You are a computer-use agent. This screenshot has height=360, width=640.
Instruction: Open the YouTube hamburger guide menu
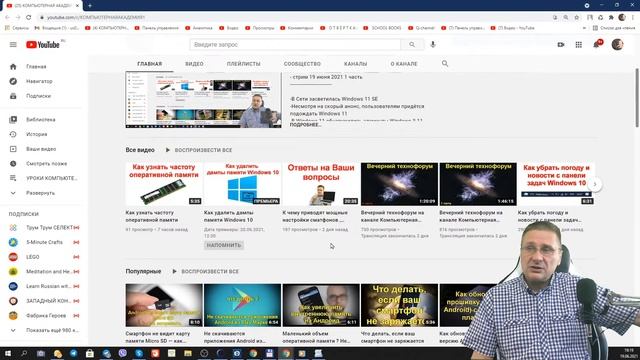tap(13, 44)
